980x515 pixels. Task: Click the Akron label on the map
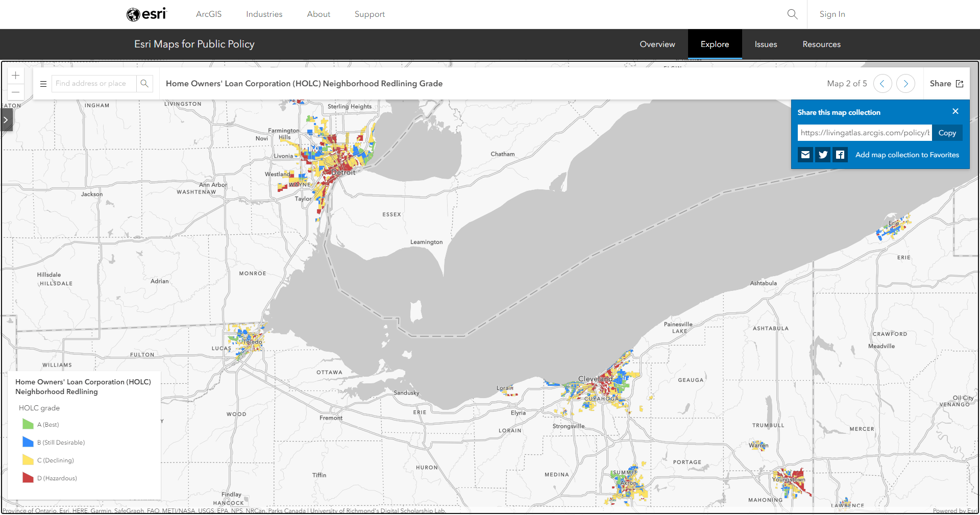(629, 483)
